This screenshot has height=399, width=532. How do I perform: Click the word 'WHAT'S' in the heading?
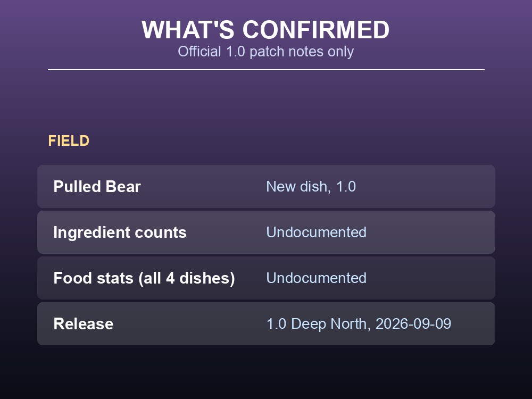tap(188, 30)
